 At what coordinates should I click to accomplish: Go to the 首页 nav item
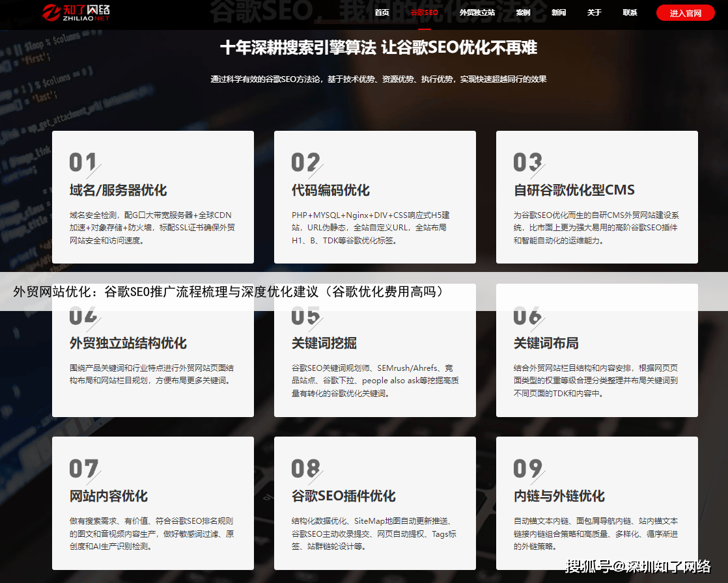382,12
